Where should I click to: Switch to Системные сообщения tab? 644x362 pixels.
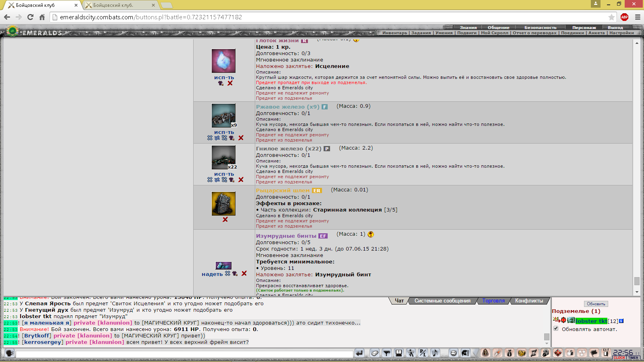[x=442, y=301]
